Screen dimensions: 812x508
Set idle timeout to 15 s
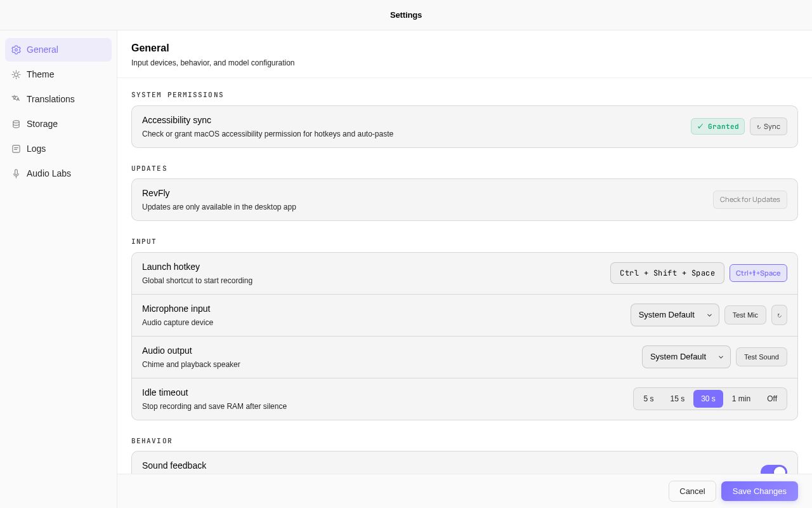coord(678,399)
